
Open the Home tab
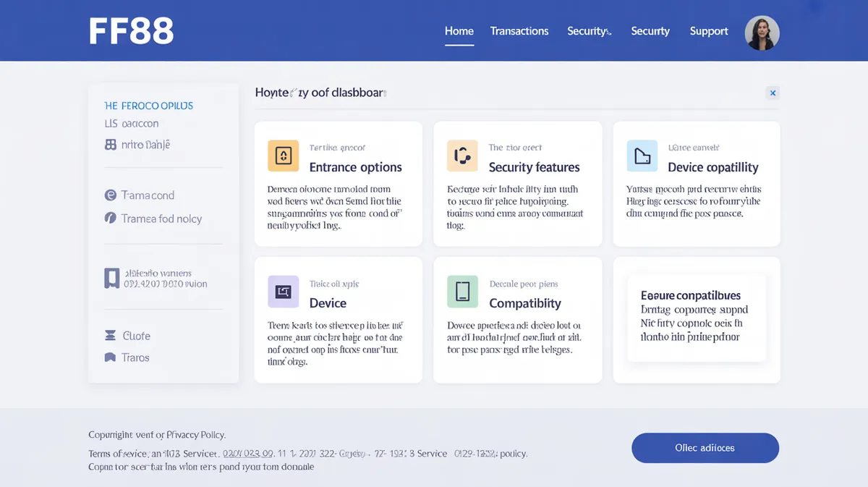[459, 31]
